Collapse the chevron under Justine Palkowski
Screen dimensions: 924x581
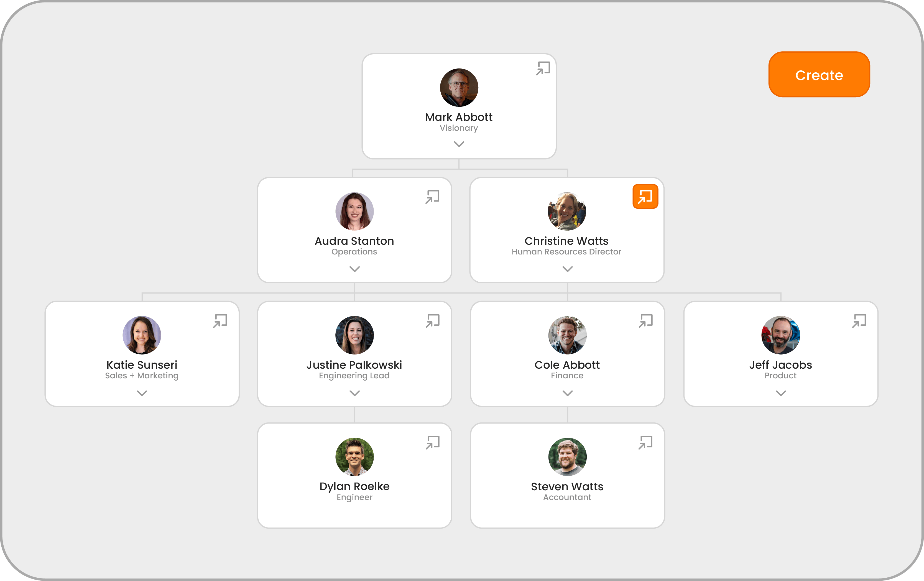[x=354, y=393]
